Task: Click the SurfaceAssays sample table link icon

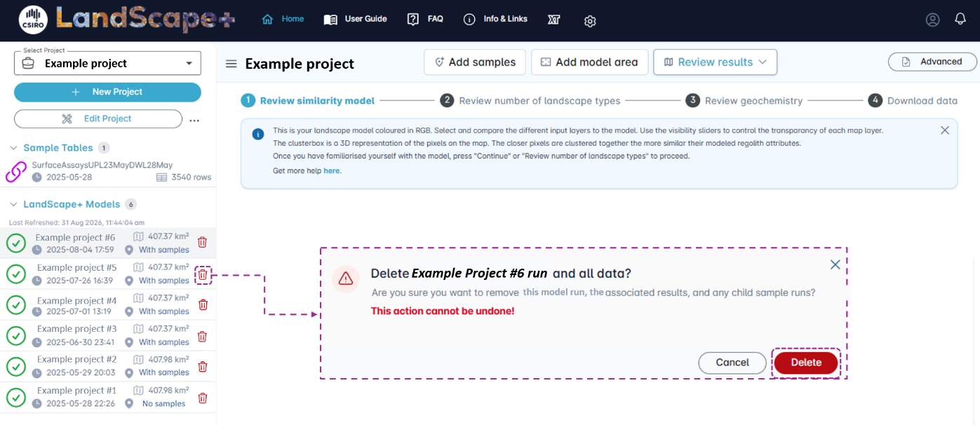Action: point(15,172)
